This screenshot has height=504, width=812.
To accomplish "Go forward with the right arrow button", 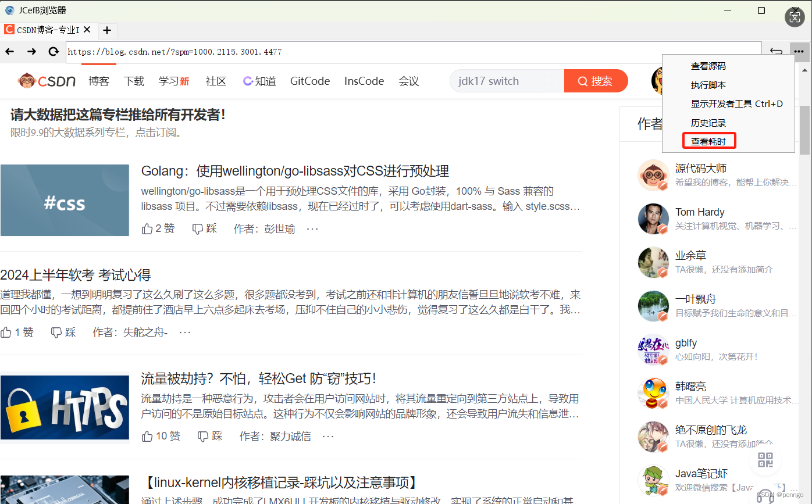I will point(31,51).
